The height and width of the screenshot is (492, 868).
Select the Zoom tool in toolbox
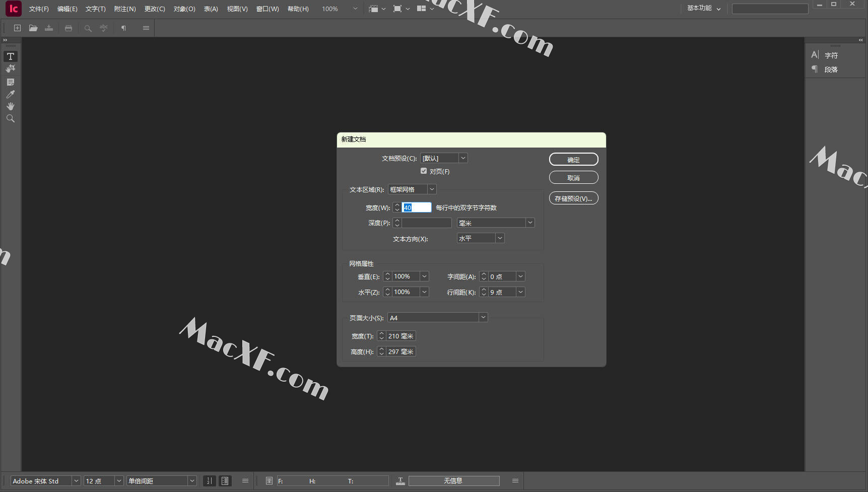point(11,119)
